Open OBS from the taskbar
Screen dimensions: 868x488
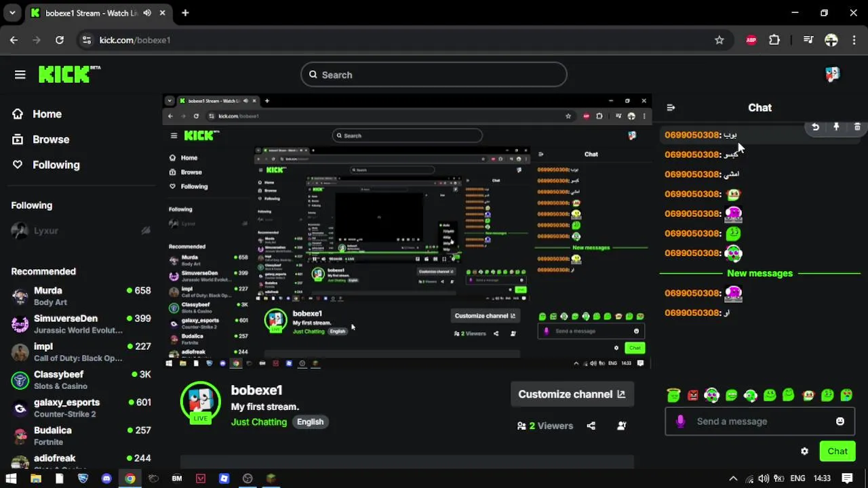[248, 479]
